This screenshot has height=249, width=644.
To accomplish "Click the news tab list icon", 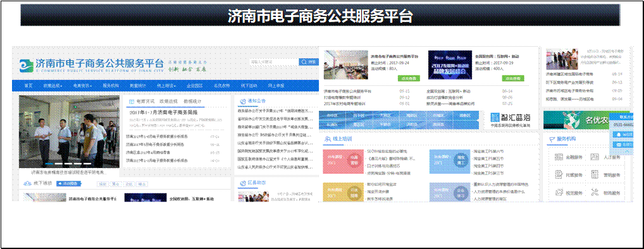I will [132, 101].
